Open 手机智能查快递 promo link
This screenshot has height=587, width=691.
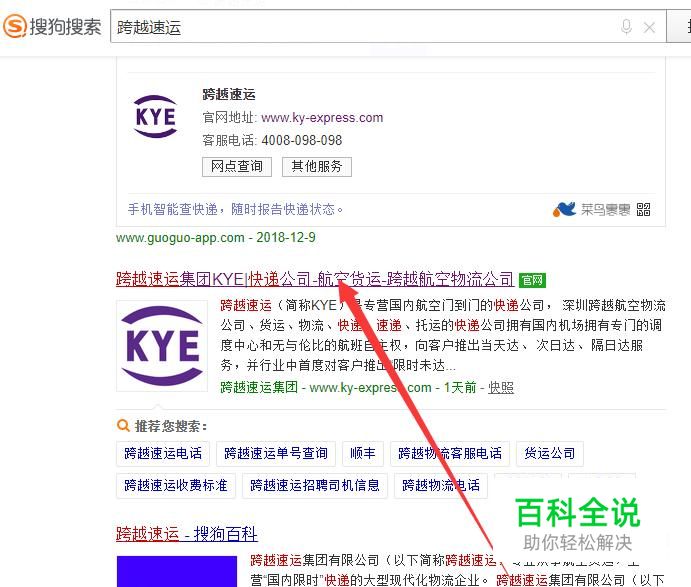pyautogui.click(x=235, y=209)
